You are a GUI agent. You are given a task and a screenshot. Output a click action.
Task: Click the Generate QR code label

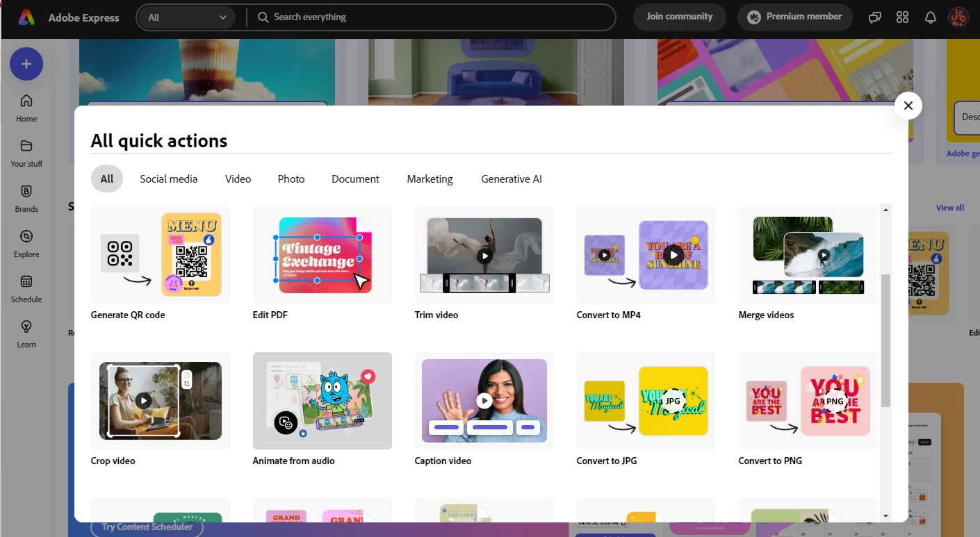pos(128,315)
